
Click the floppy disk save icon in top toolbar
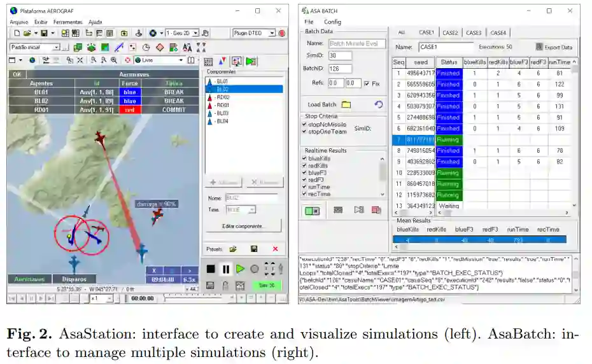coord(44,33)
